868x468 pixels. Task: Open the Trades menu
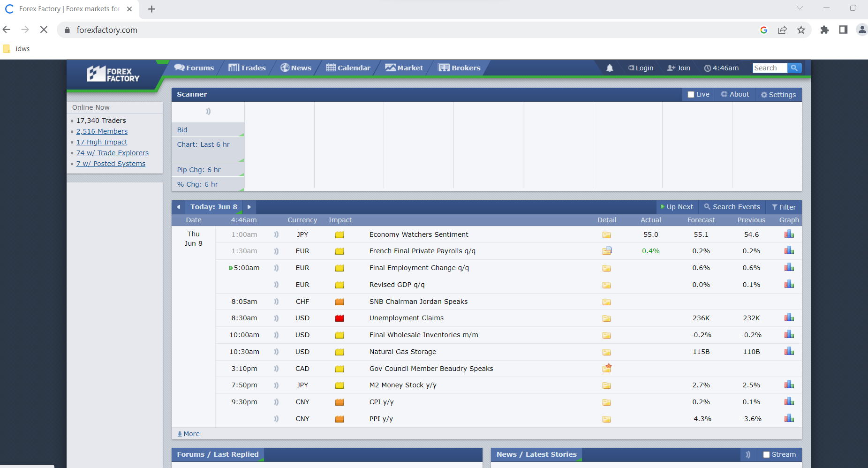tap(247, 68)
